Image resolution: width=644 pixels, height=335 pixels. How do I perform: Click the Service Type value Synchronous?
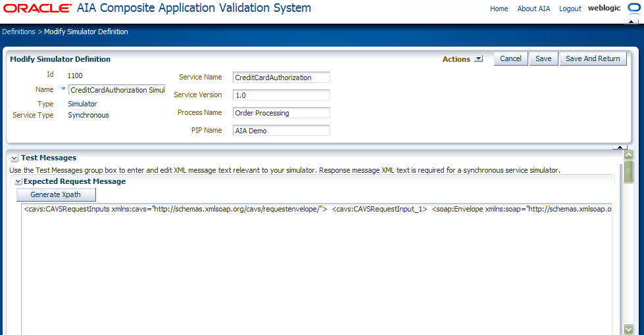click(88, 115)
